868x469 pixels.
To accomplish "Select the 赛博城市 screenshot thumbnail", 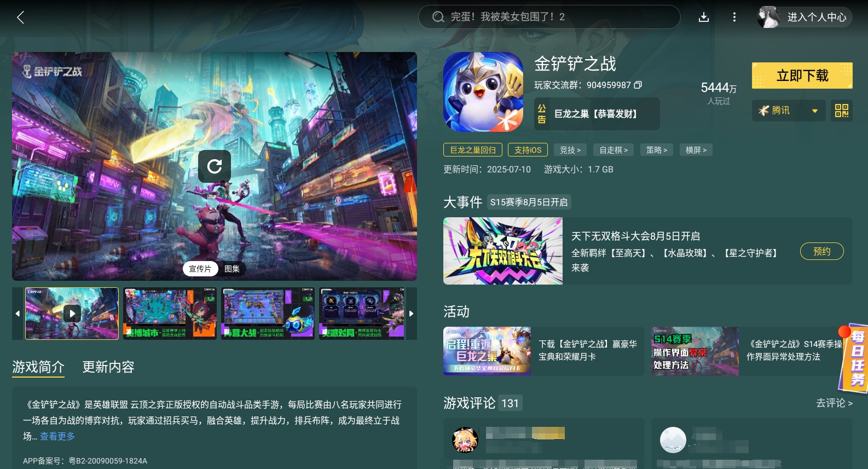I will (170, 314).
